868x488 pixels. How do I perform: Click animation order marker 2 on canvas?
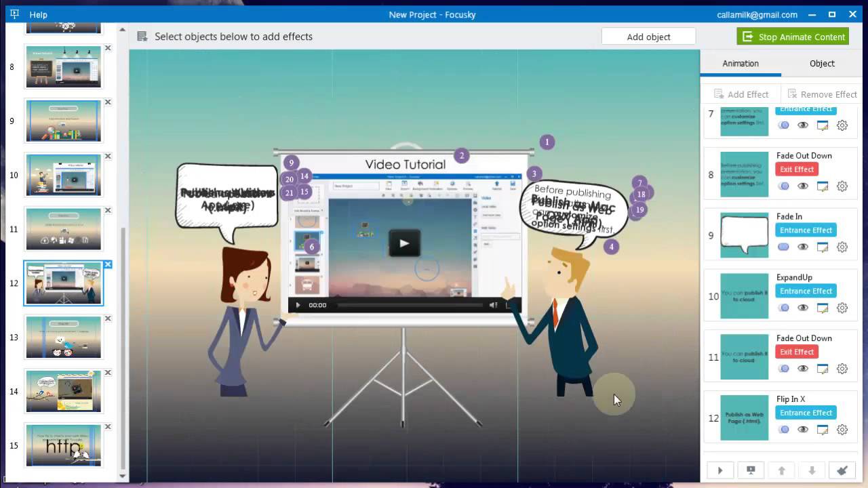(x=462, y=155)
